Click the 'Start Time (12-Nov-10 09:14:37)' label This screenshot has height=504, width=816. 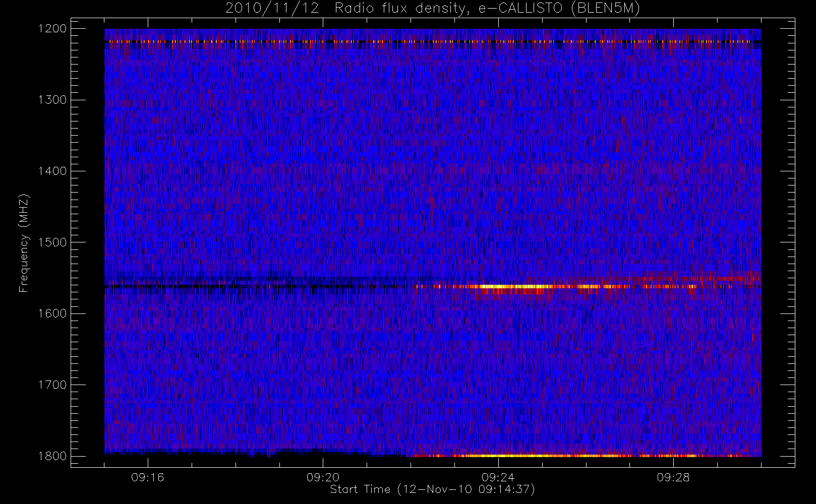[432, 489]
